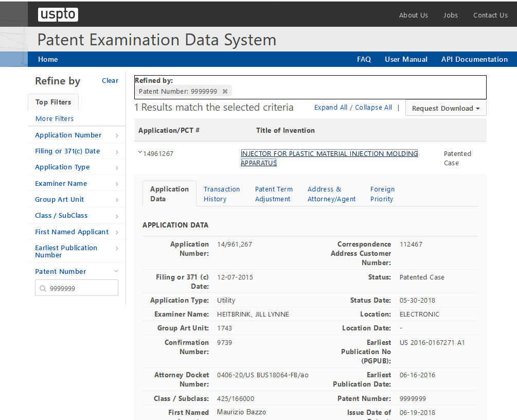Click the Clear filters link
Image resolution: width=517 pixels, height=420 pixels.
point(110,80)
